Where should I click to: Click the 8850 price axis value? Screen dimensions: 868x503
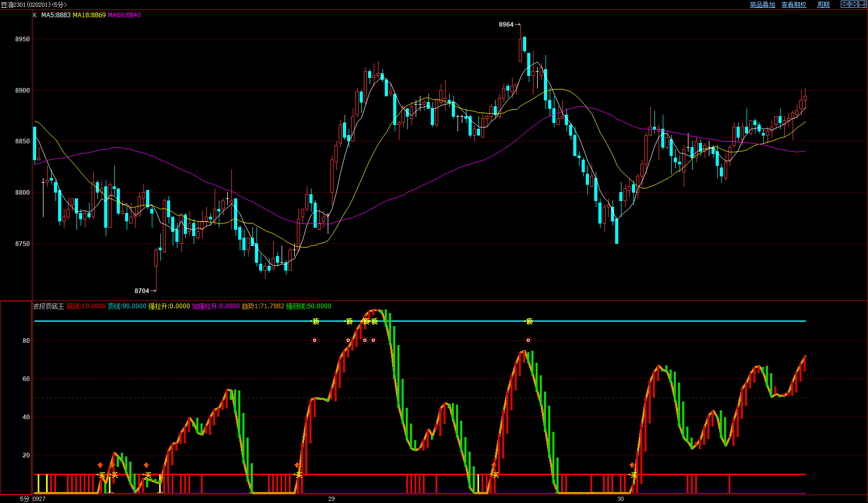tap(23, 141)
